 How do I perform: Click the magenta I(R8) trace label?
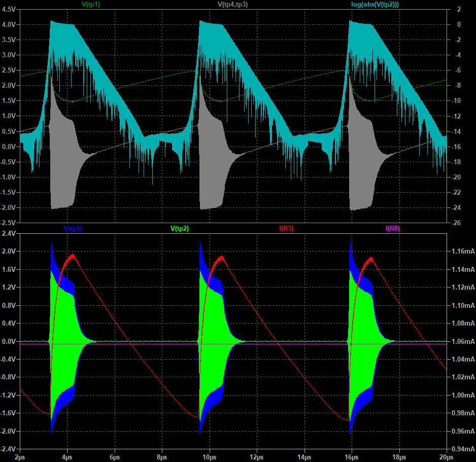393,229
